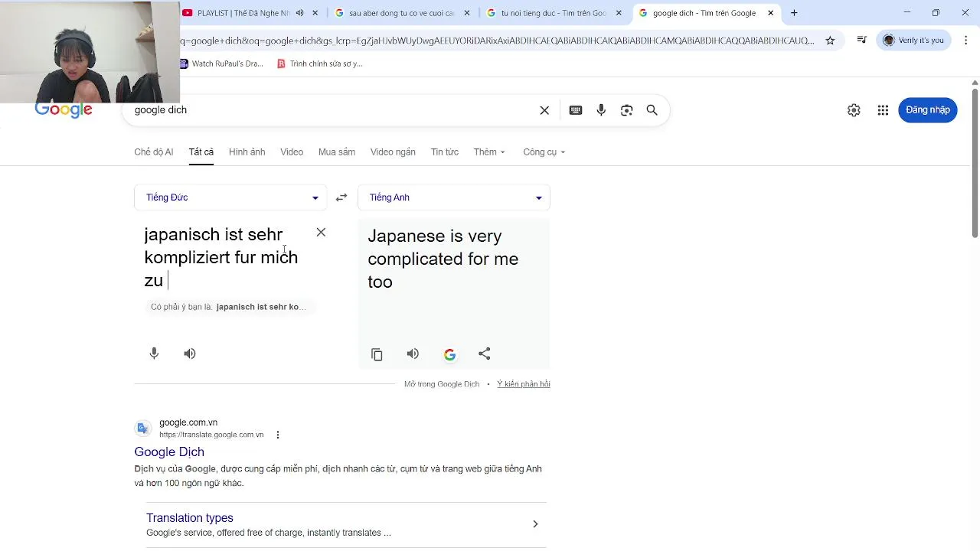Screen dimensions: 980x551
Task: Submit search with magnifier icon
Action: [652, 110]
